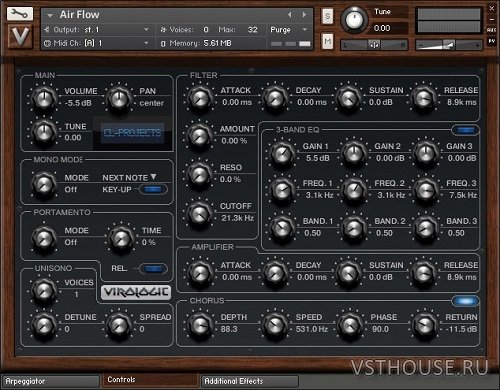The image size is (500, 390).
Task: Toggle the Chorus on/off switch
Action: (466, 301)
